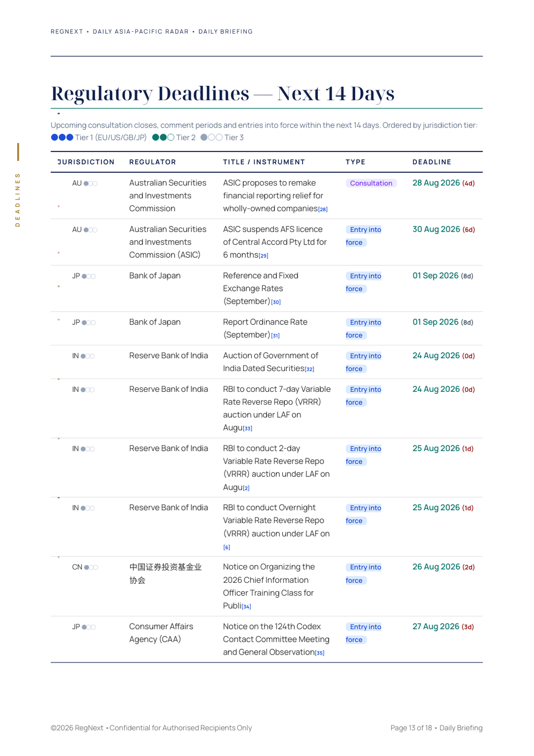Click 'Notice on the 124th Codex' title

[x=276, y=639]
